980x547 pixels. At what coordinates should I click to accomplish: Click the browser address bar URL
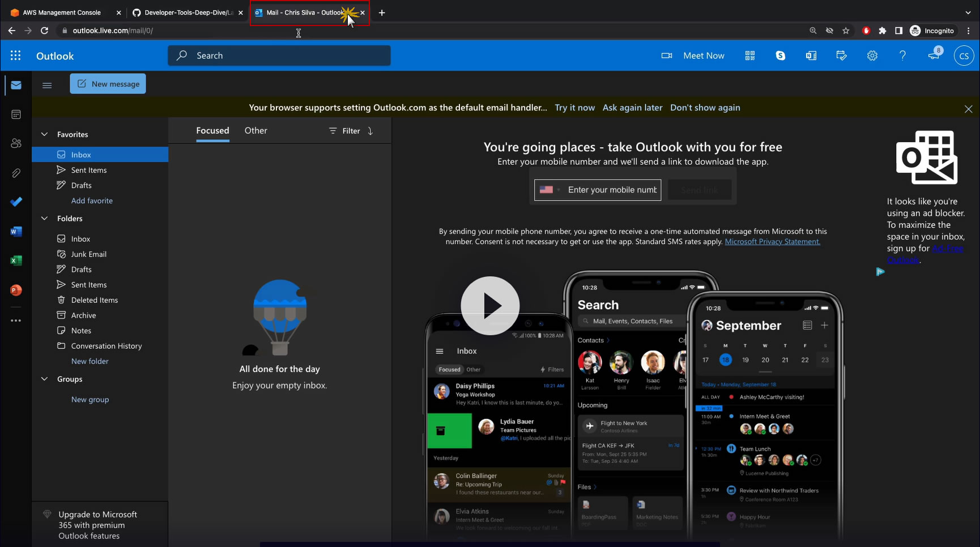[x=113, y=31]
